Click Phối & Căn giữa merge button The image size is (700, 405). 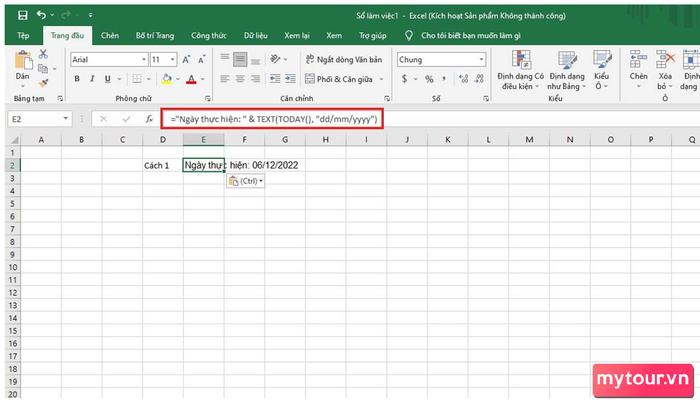tap(339, 79)
